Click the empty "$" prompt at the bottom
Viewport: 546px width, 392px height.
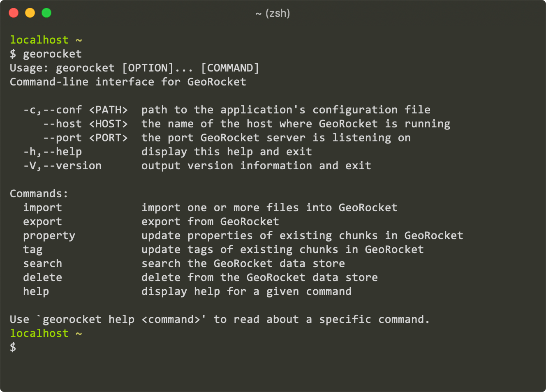[13, 347]
